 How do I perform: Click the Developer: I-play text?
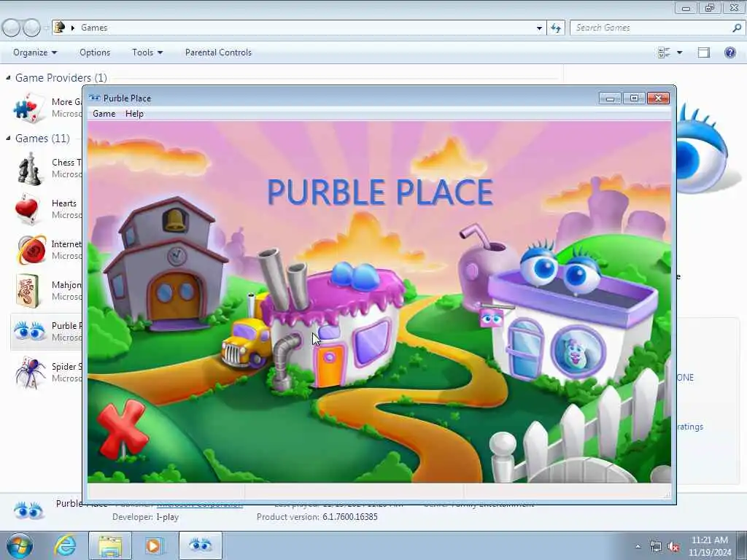(x=145, y=517)
